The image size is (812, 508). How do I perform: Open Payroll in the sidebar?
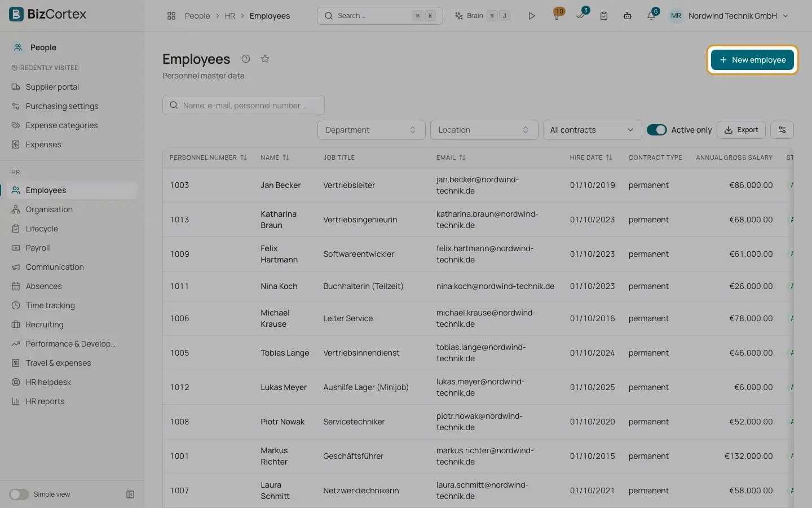(x=72, y=248)
